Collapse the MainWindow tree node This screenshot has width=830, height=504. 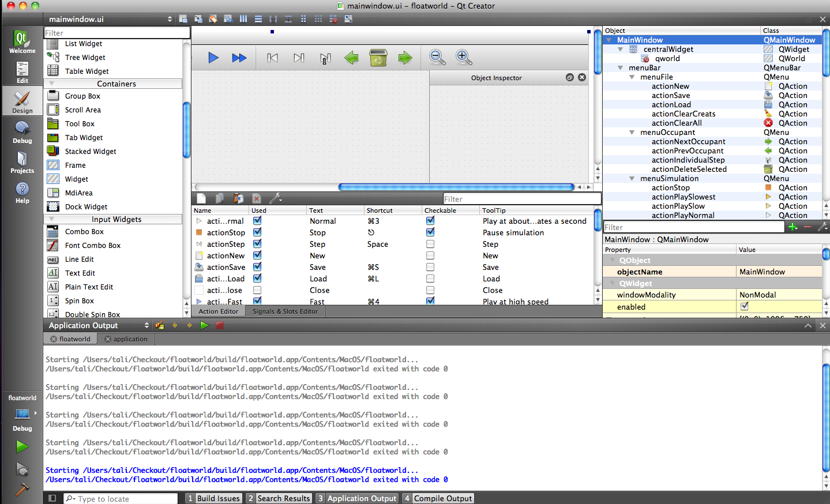click(x=609, y=40)
